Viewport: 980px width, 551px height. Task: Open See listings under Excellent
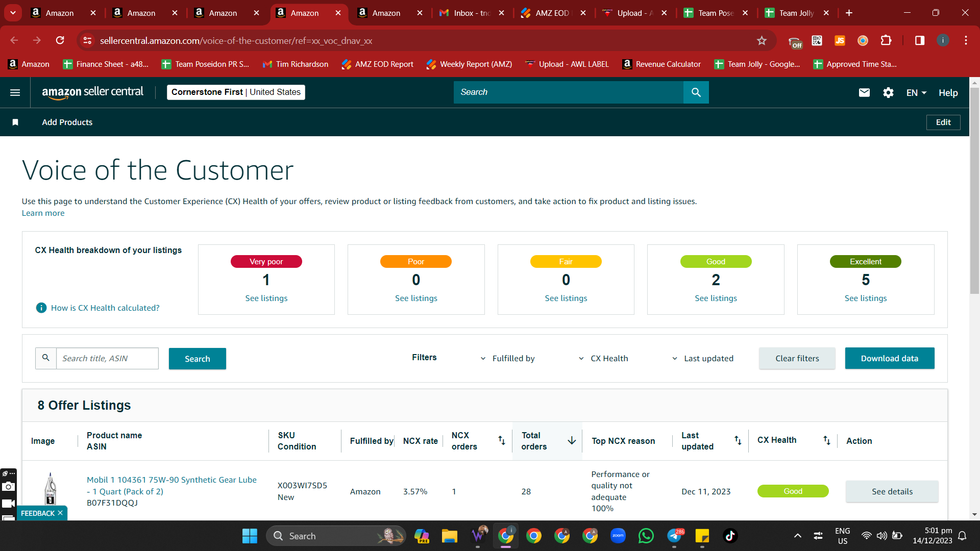pyautogui.click(x=866, y=298)
